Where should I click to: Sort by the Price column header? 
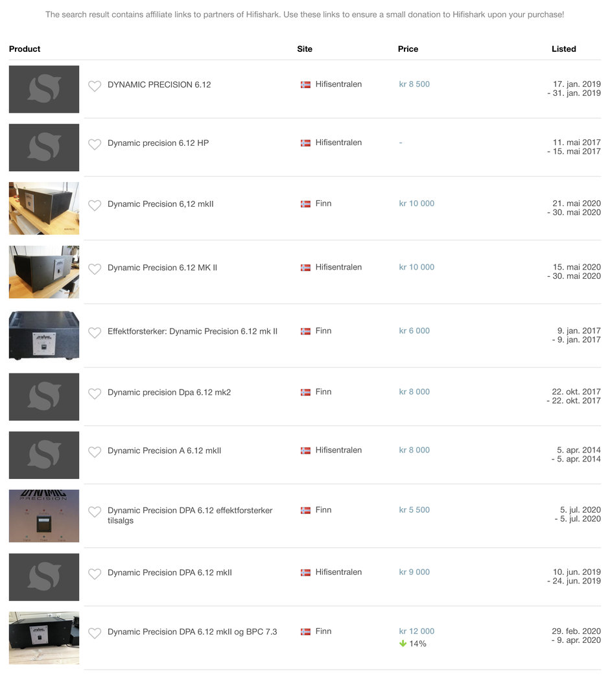(408, 49)
